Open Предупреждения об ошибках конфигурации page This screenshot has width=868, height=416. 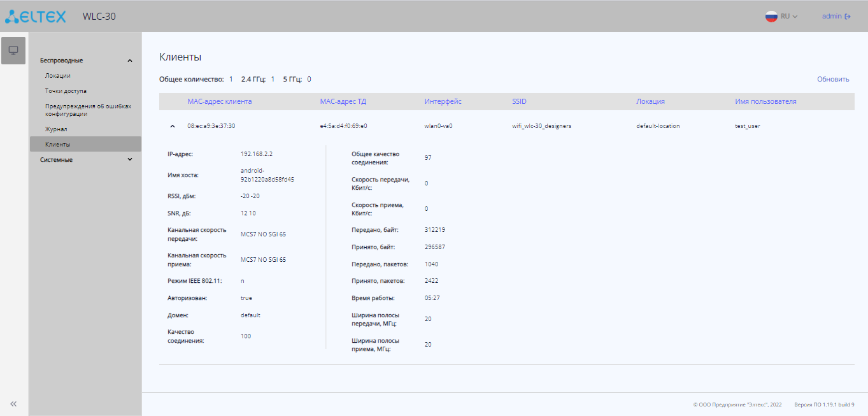(x=88, y=110)
